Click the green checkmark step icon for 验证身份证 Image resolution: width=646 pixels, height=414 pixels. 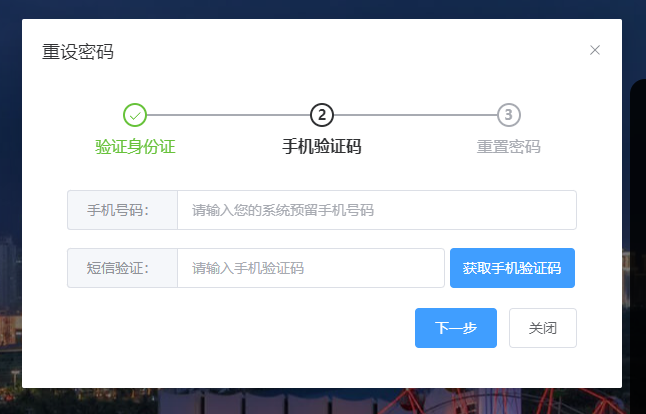pyautogui.click(x=135, y=115)
